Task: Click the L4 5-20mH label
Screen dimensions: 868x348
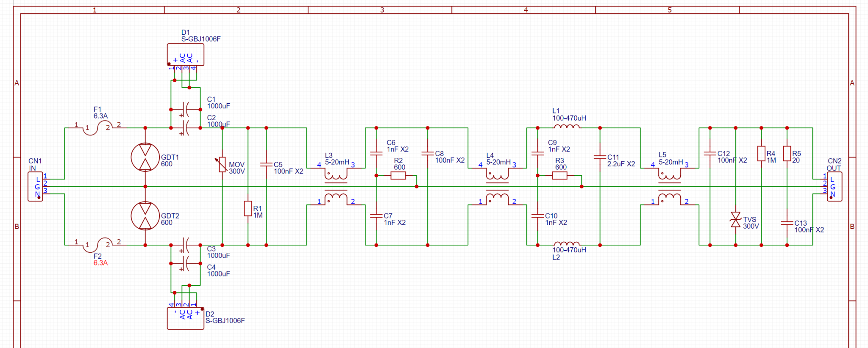Action: tap(498, 159)
